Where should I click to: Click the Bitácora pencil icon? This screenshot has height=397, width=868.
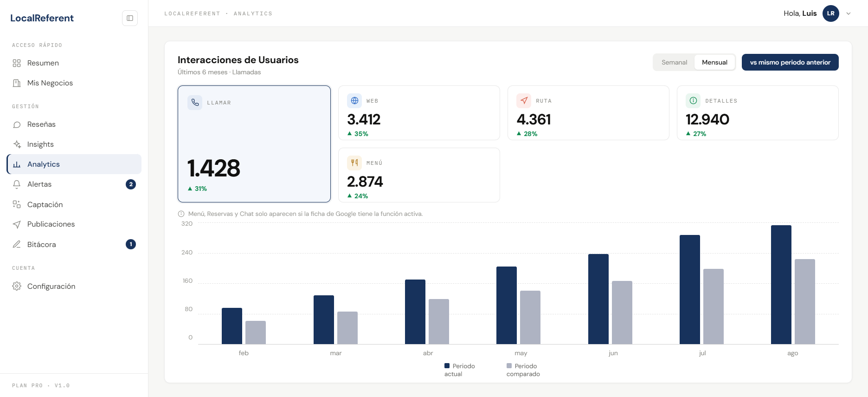[17, 244]
